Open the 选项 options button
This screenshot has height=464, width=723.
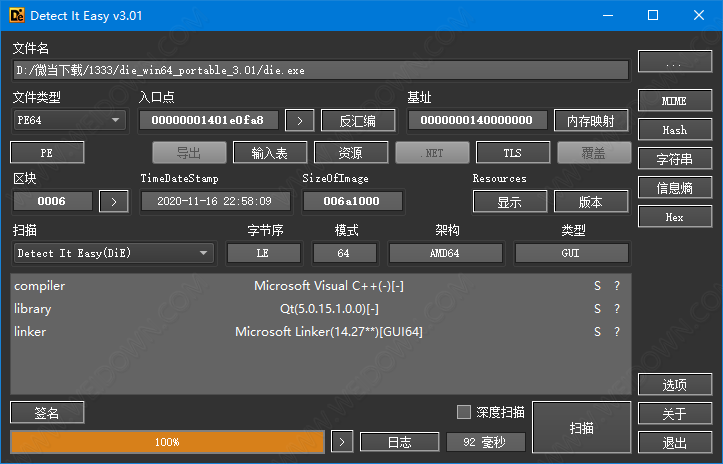pos(675,384)
